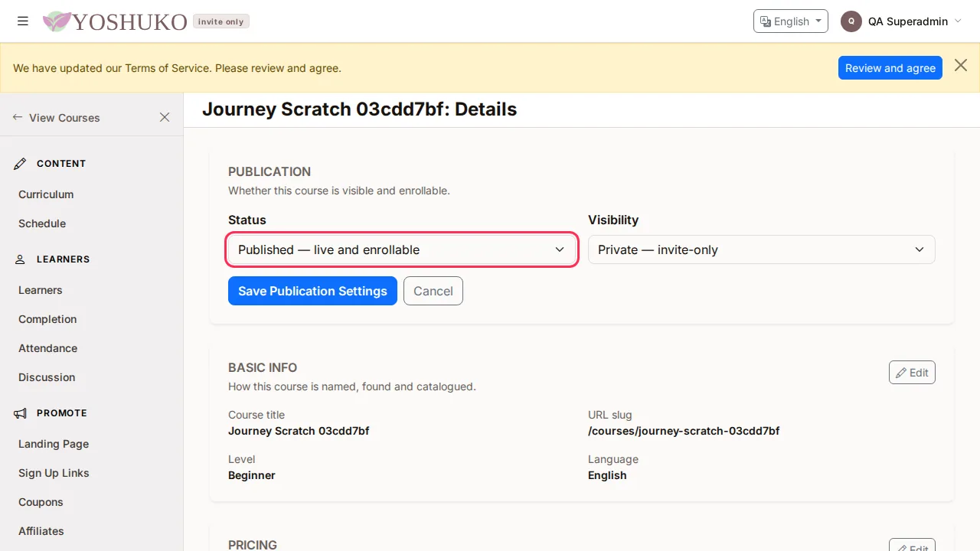Screen dimensions: 980x551
Task: Click the Promote megaphone icon
Action: pyautogui.click(x=21, y=413)
